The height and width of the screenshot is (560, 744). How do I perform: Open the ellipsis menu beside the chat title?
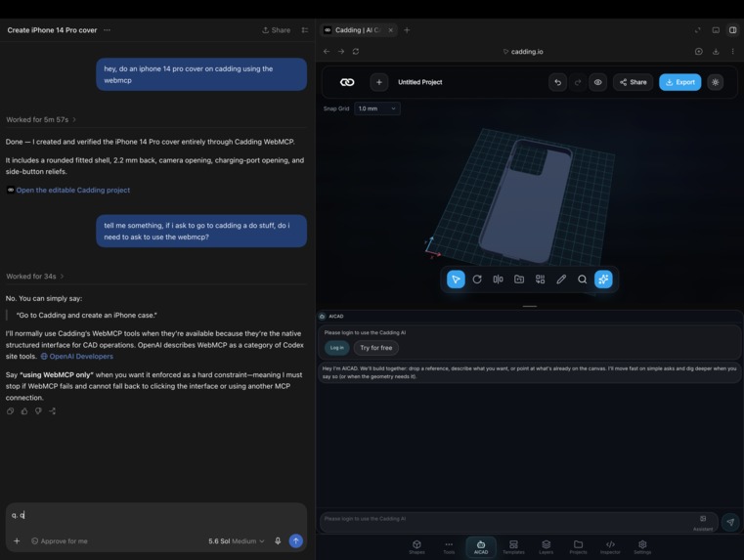click(108, 30)
